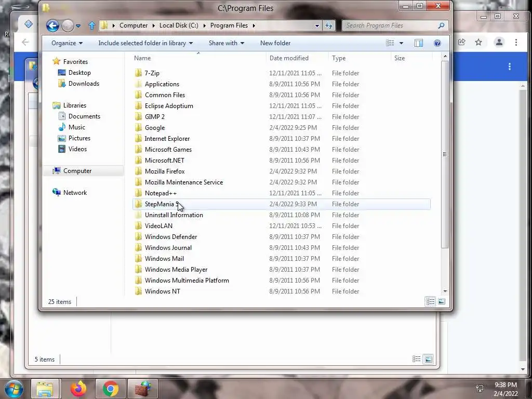Create a New folder
The height and width of the screenshot is (399, 532).
pos(275,43)
